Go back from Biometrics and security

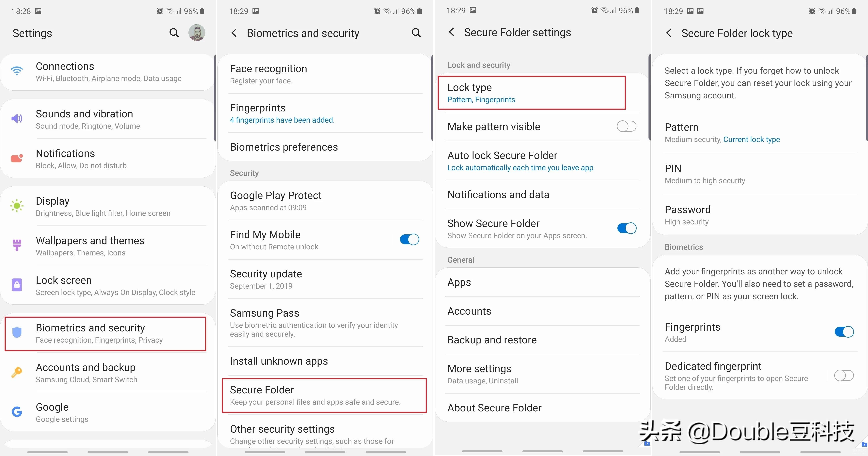234,33
